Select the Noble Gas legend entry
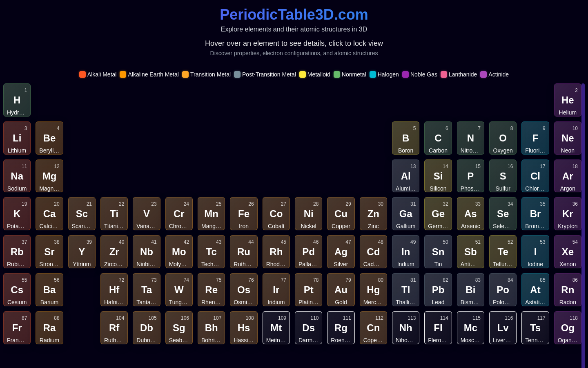The image size is (588, 368). [x=420, y=74]
